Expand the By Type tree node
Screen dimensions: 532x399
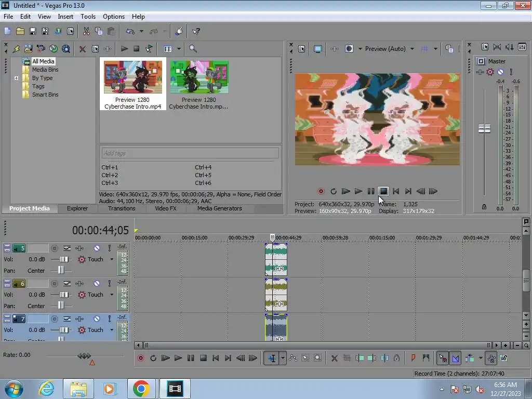(x=16, y=78)
